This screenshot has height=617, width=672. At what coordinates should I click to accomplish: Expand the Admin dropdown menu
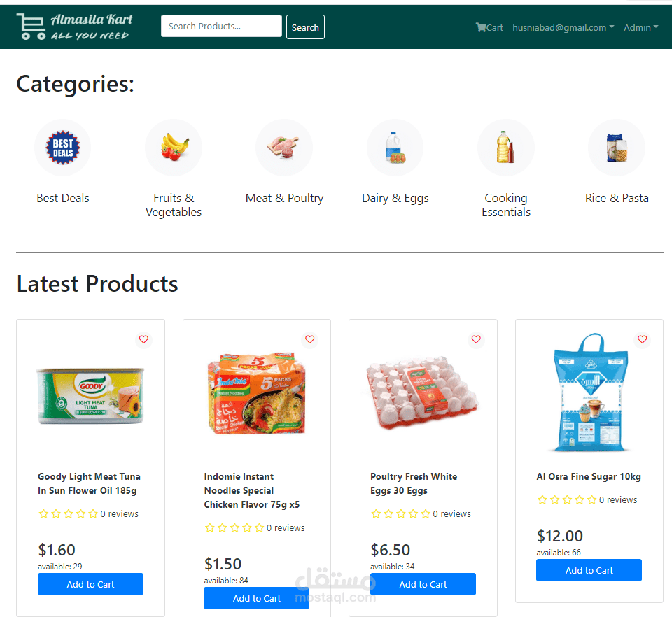tap(640, 27)
